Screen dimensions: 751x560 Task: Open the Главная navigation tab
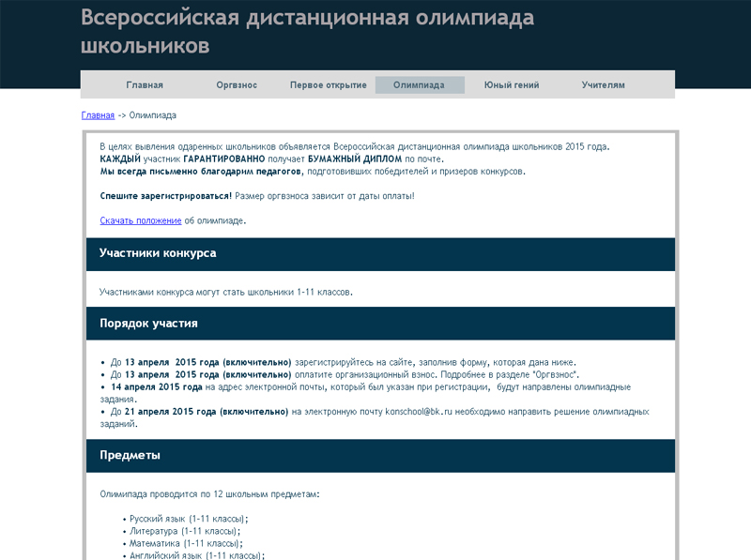click(x=145, y=84)
